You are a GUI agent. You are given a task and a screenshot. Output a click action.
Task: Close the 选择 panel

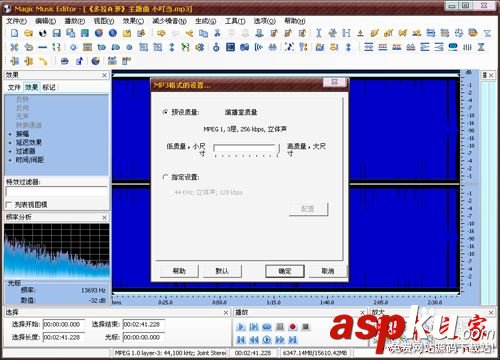(x=226, y=313)
